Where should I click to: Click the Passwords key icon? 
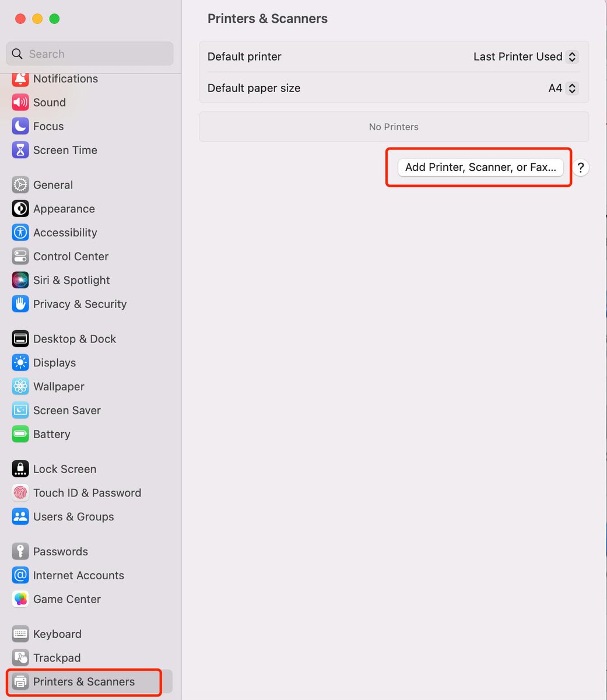(20, 552)
